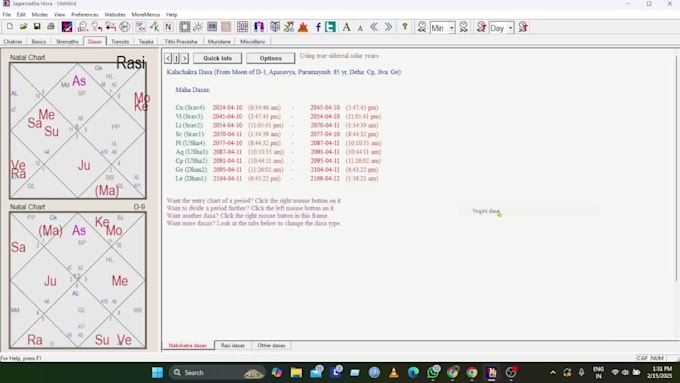Click the New chart icon
680x383 pixels.
(x=10, y=27)
